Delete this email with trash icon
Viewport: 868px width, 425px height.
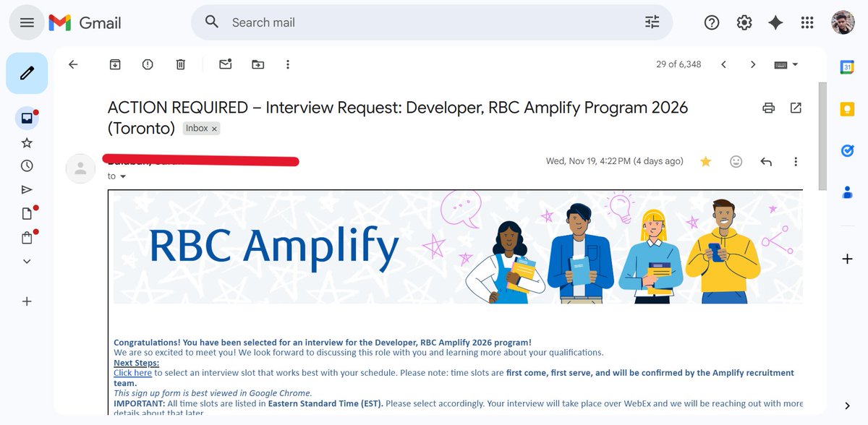pos(180,64)
